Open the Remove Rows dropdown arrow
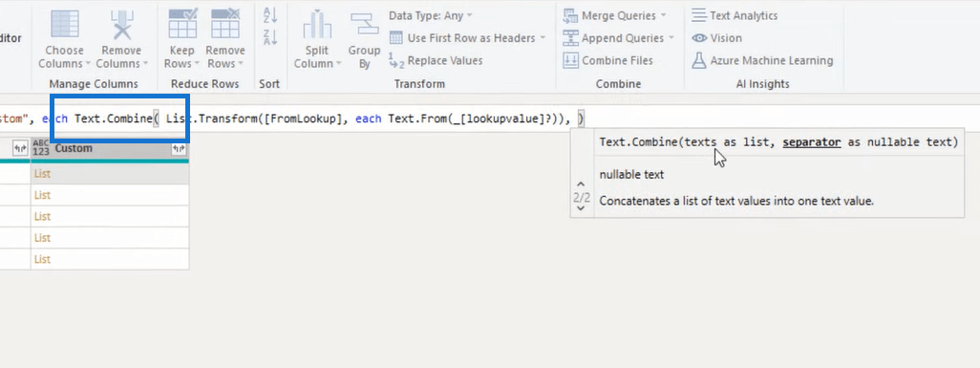 point(240,64)
